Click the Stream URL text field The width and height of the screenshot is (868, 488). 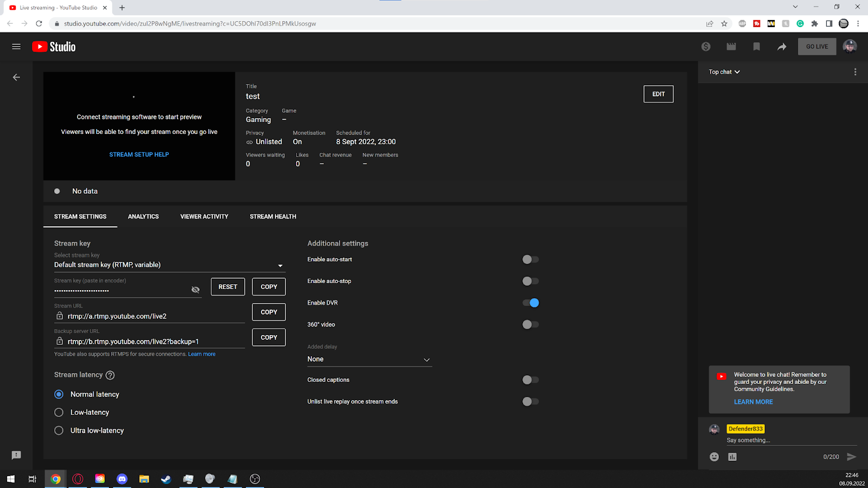(149, 316)
